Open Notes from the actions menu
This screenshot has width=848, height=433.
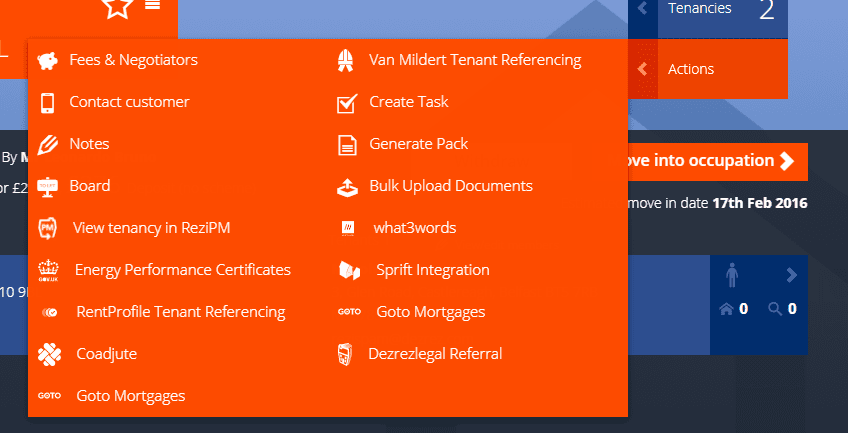tap(89, 144)
